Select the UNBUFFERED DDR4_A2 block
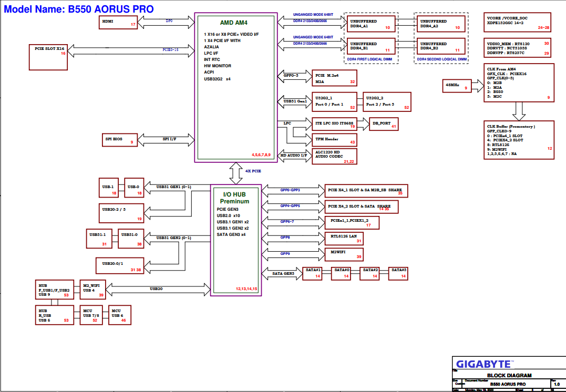 click(441, 24)
